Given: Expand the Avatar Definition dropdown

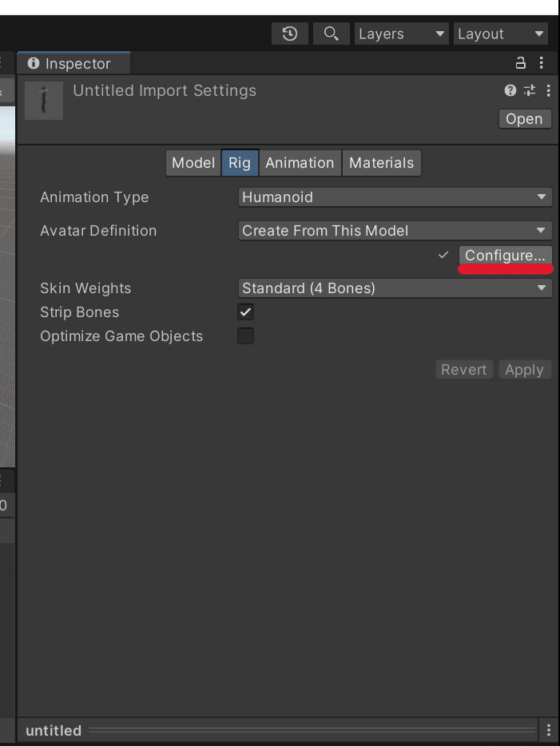Looking at the screenshot, I should click(x=395, y=231).
